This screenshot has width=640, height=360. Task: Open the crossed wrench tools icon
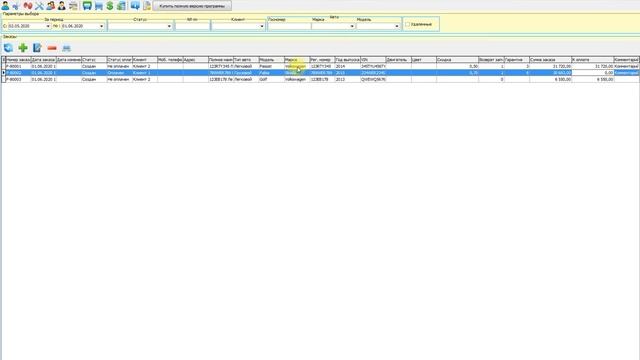(39, 6)
